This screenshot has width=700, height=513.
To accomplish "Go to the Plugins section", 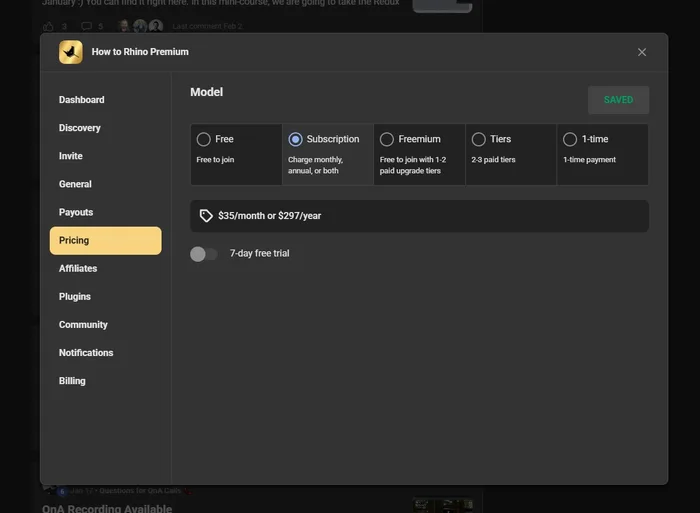I will click(75, 297).
